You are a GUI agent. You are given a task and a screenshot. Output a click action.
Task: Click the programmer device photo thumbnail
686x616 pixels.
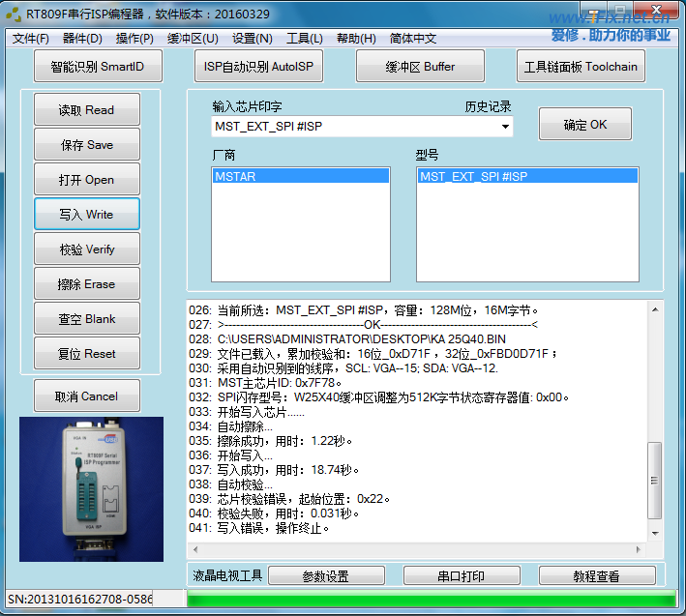(x=91, y=488)
